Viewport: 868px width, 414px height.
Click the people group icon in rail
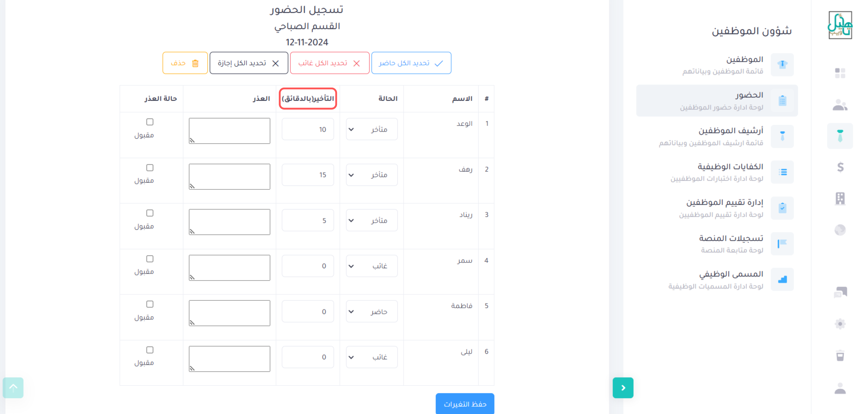coord(840,105)
